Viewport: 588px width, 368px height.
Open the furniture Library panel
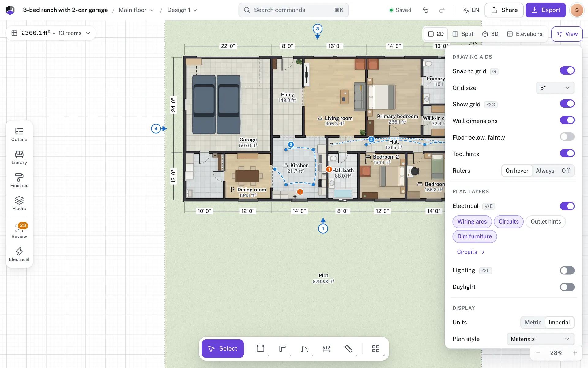click(x=19, y=158)
